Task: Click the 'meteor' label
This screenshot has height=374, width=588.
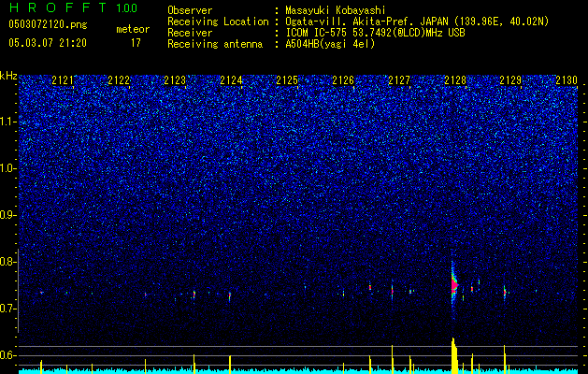Action: click(x=133, y=29)
